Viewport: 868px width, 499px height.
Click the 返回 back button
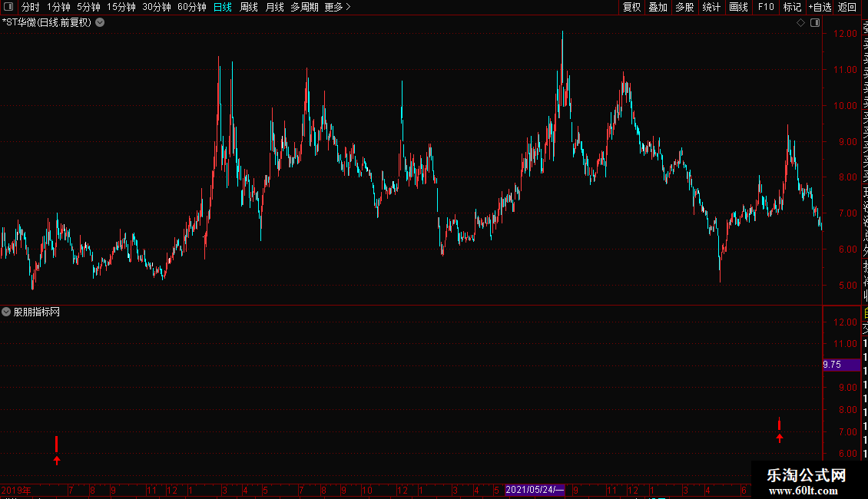click(847, 7)
